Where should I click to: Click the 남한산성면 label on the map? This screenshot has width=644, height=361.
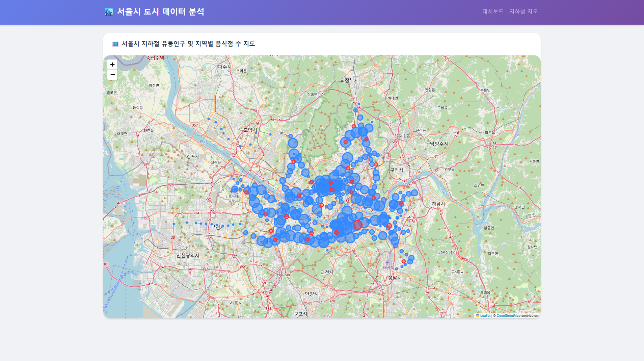(x=447, y=252)
